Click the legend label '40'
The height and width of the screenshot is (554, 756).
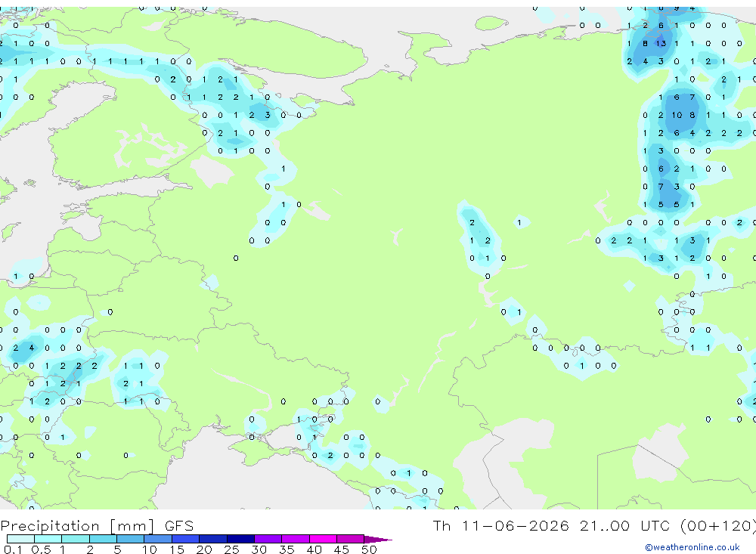(x=314, y=549)
